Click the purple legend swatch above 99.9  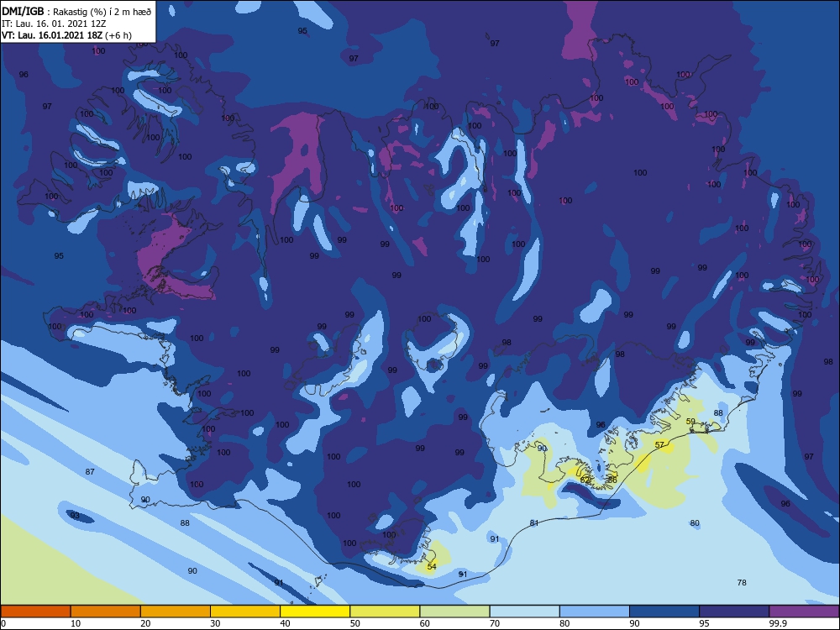pyautogui.click(x=804, y=612)
